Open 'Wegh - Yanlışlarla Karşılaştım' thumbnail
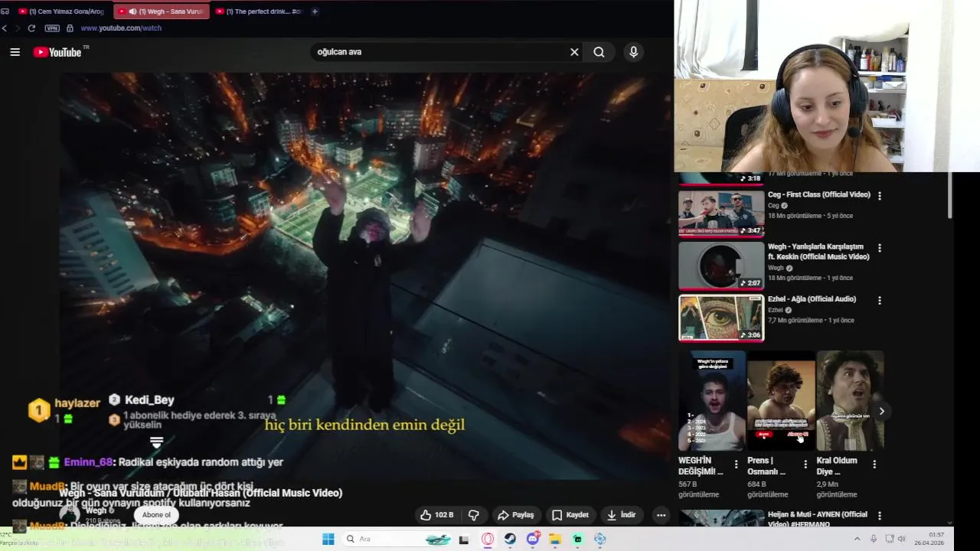 tap(721, 266)
